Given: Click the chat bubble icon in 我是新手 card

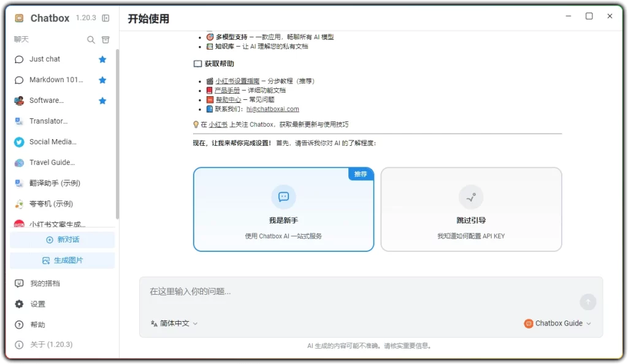Looking at the screenshot, I should [283, 197].
